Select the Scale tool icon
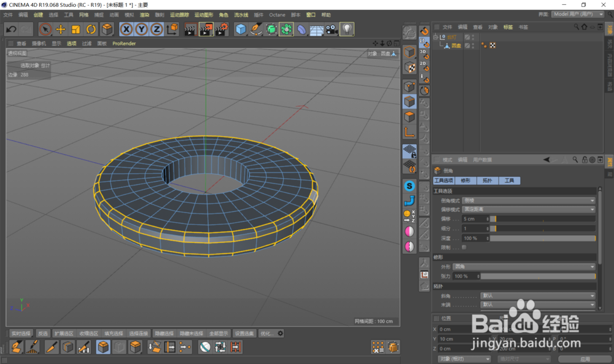Image resolution: width=614 pixels, height=364 pixels. (76, 29)
